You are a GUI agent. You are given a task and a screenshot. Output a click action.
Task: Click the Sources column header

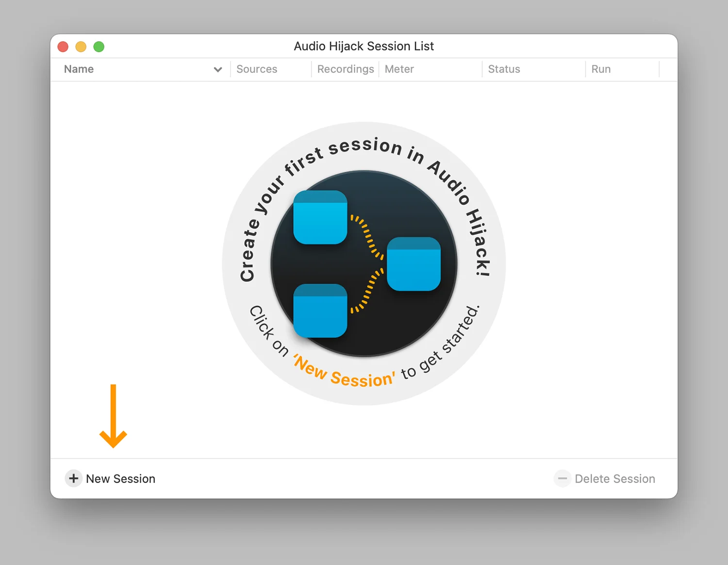257,69
